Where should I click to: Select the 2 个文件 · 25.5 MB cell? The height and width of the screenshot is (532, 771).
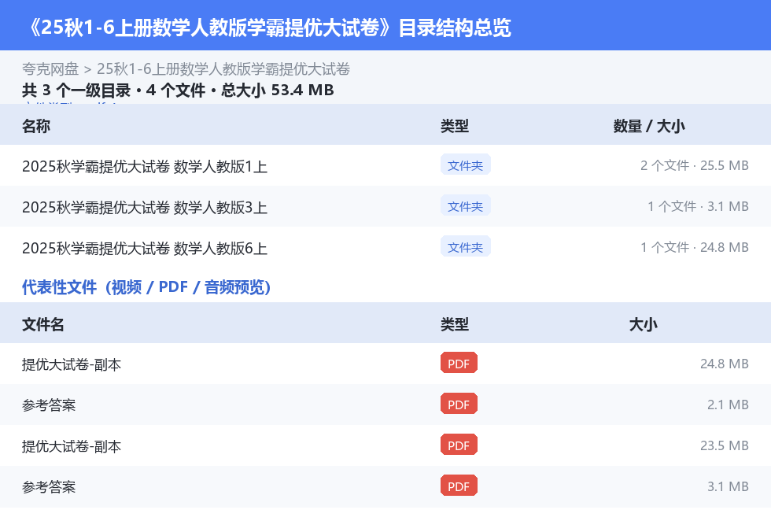click(x=694, y=166)
